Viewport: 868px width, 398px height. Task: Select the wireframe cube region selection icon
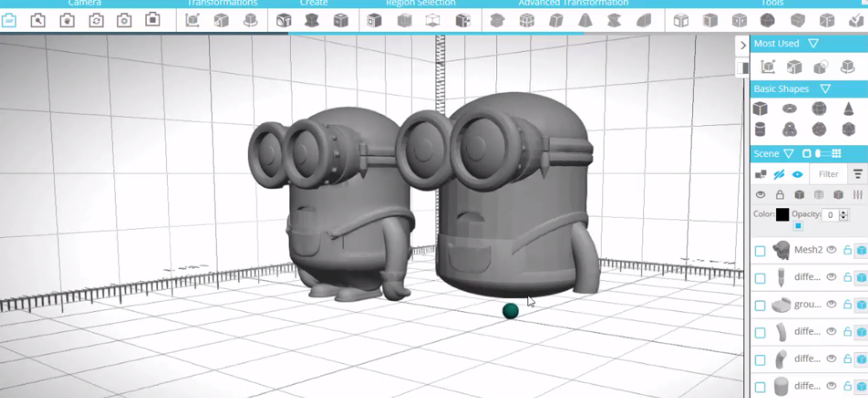(433, 21)
